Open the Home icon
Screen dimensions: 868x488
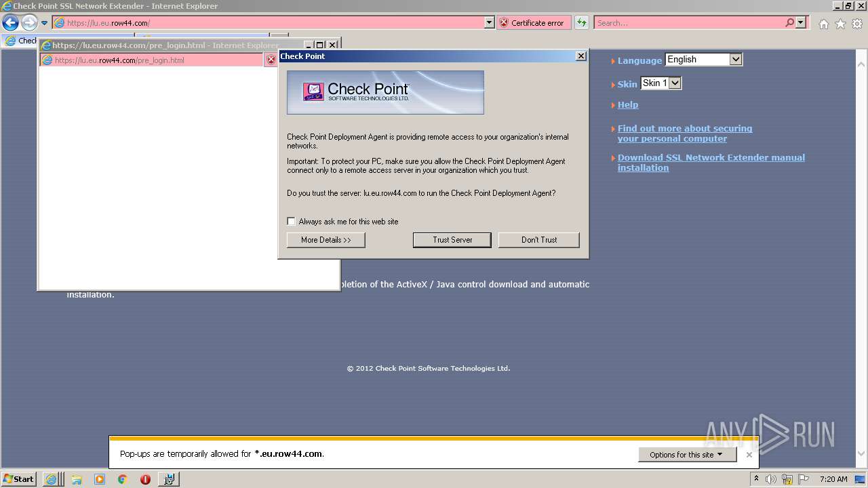[823, 24]
